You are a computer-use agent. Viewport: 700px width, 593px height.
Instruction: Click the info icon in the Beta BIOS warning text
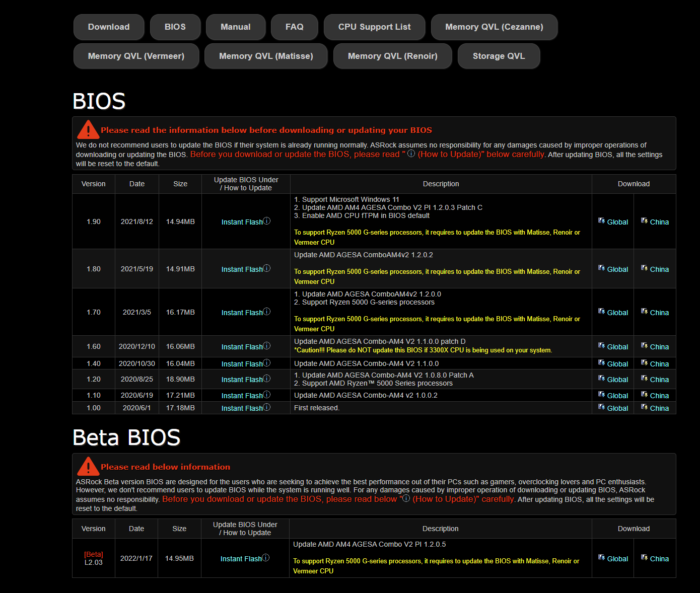(406, 498)
